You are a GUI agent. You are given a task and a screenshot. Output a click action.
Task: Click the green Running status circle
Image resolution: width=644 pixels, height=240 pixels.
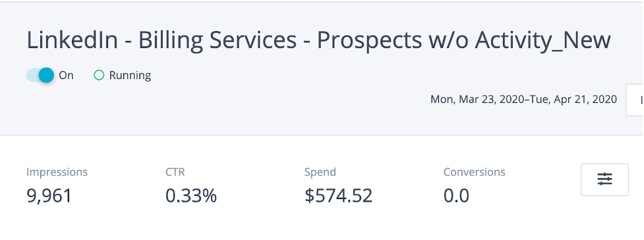pos(99,75)
